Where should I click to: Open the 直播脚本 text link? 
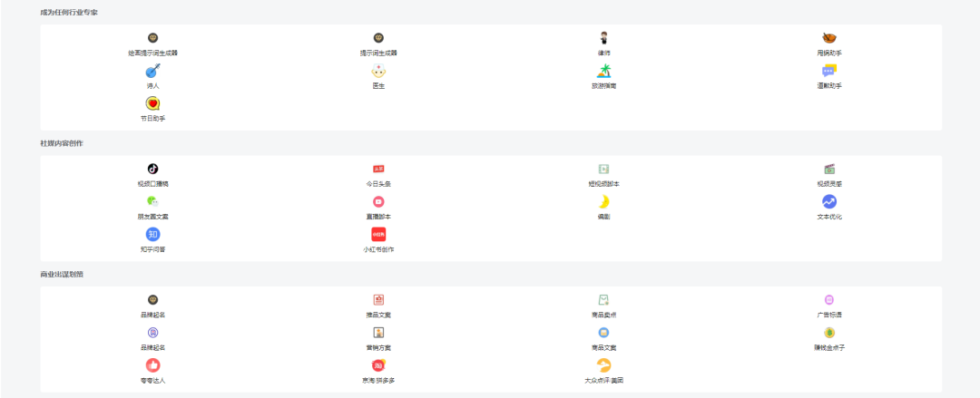[378, 216]
